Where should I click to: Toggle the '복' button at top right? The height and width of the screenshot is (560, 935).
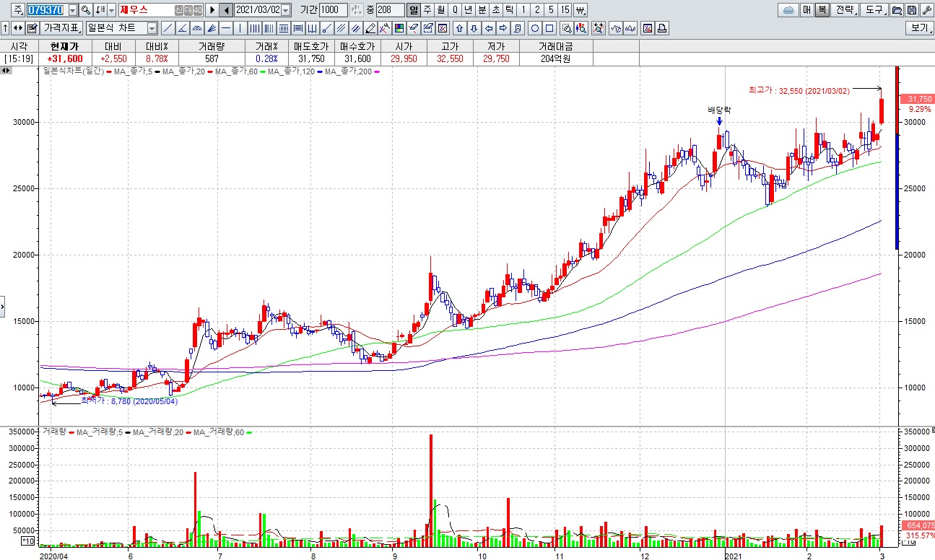click(x=822, y=10)
